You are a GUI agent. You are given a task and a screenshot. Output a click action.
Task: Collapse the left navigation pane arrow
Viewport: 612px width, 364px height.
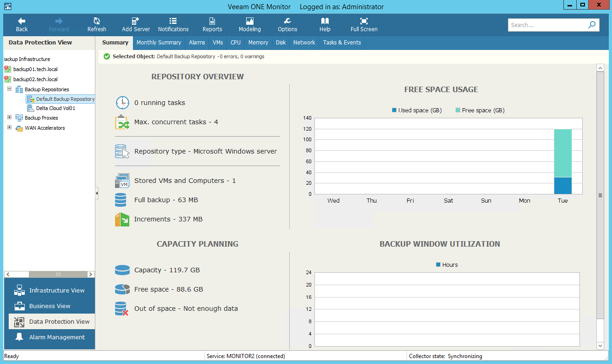(97, 194)
